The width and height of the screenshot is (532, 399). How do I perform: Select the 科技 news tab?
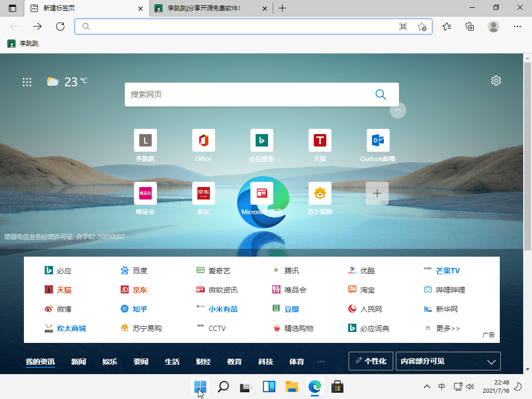[265, 362]
